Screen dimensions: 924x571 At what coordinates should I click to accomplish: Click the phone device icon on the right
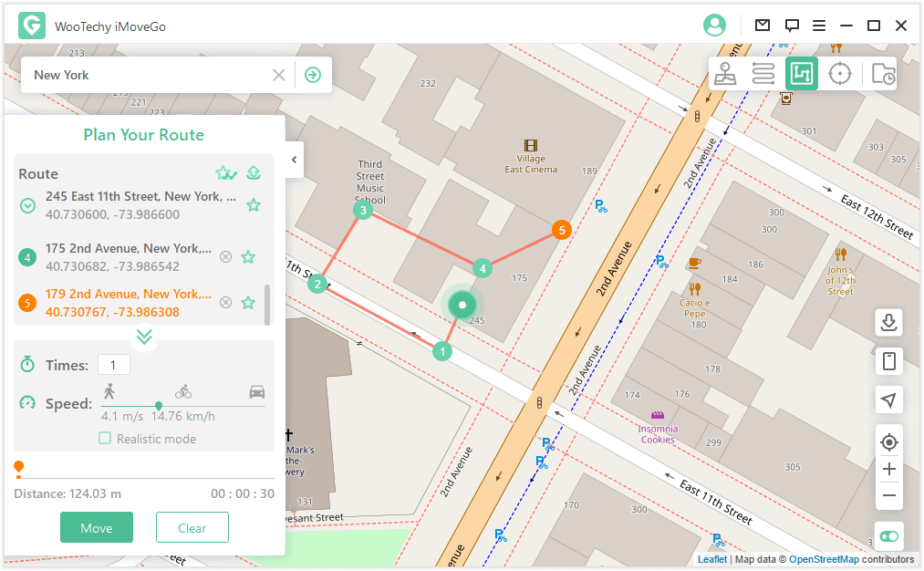coord(889,361)
